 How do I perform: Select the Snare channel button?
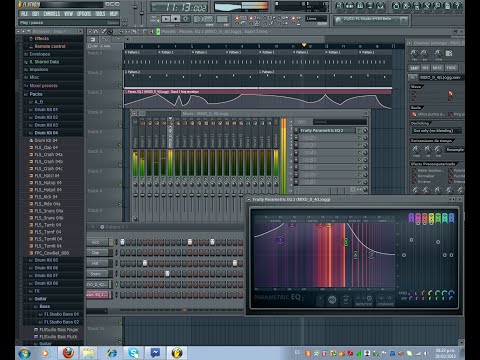pos(97,274)
